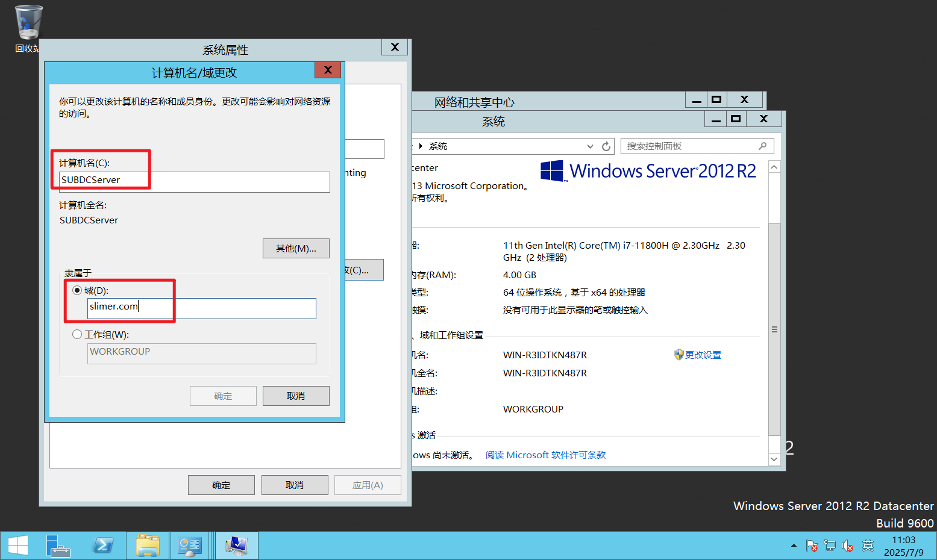The width and height of the screenshot is (937, 560).
Task: Click the disabled WORKGROUP text field
Action: pos(201,353)
